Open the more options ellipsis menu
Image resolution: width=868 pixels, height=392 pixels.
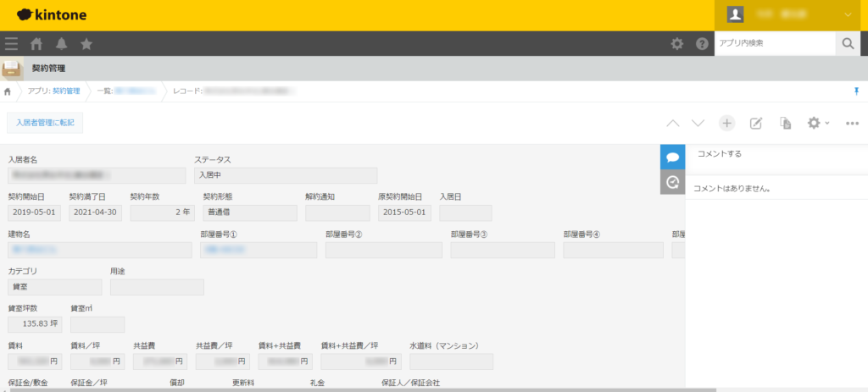(853, 124)
